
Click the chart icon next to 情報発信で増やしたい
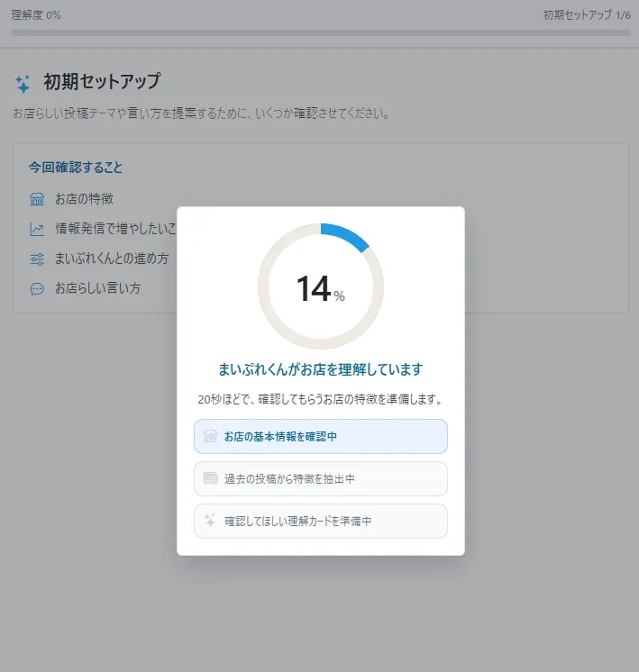click(x=37, y=229)
